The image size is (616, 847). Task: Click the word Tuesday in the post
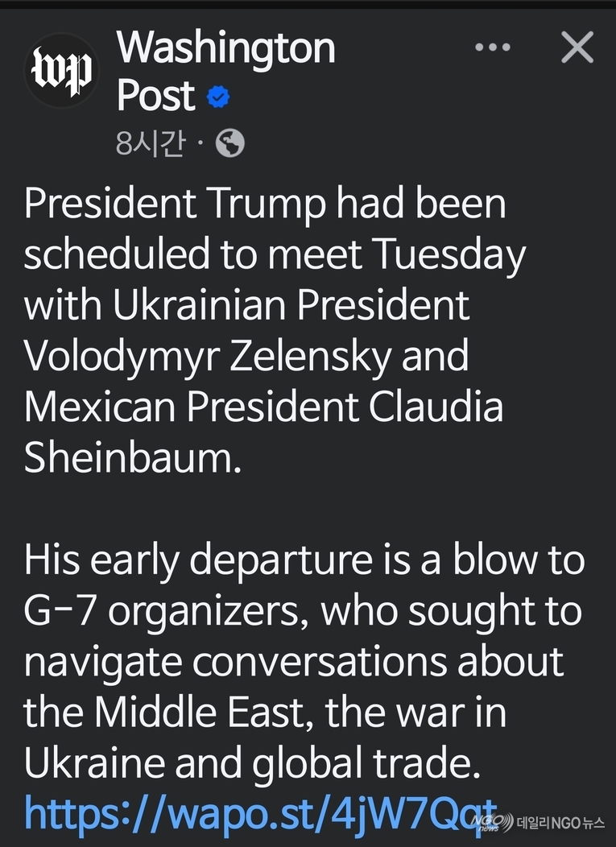coord(449,255)
